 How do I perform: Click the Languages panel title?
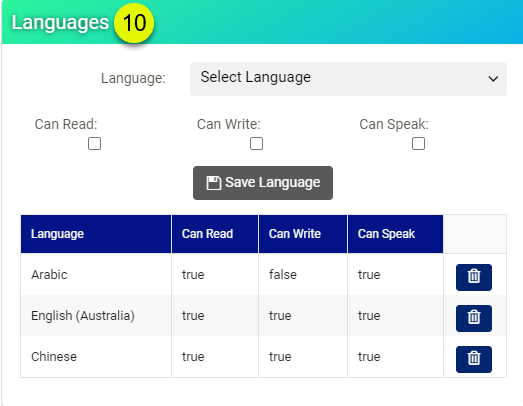tap(60, 23)
